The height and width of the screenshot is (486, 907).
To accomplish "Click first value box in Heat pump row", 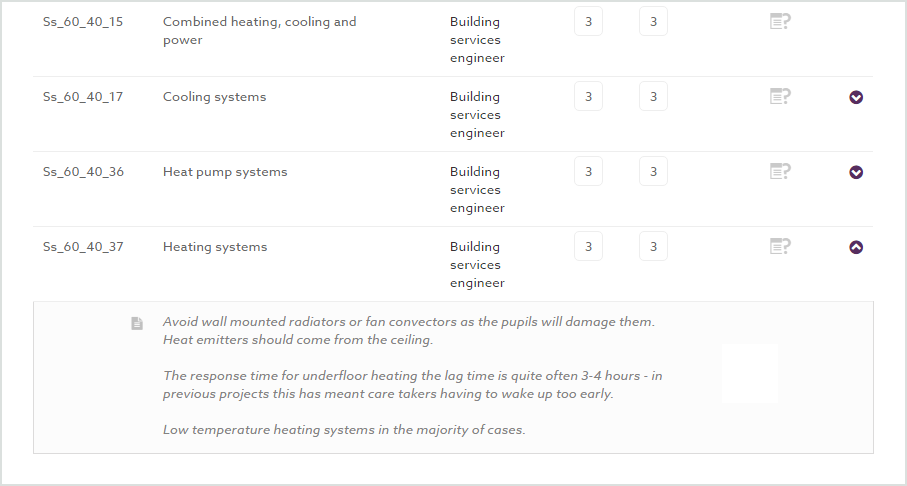I will coord(588,171).
